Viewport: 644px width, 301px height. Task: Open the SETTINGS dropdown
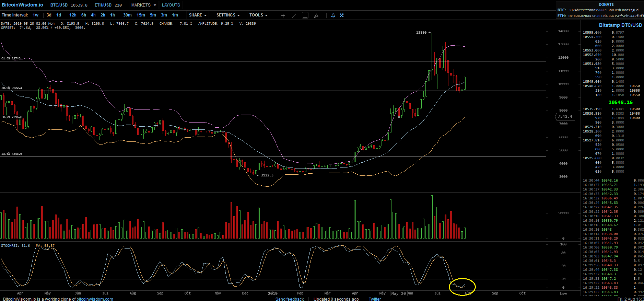[x=228, y=15]
